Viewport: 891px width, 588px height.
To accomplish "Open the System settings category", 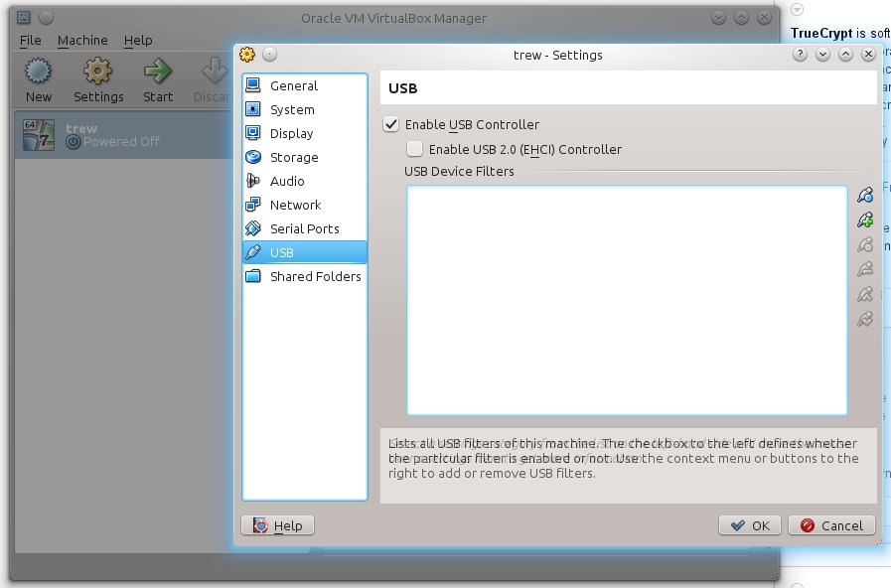I will [305, 109].
